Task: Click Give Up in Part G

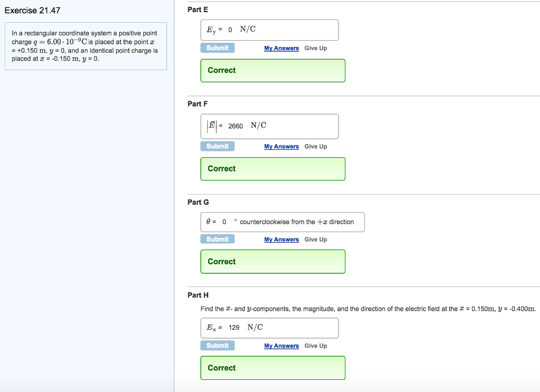Action: click(x=315, y=239)
